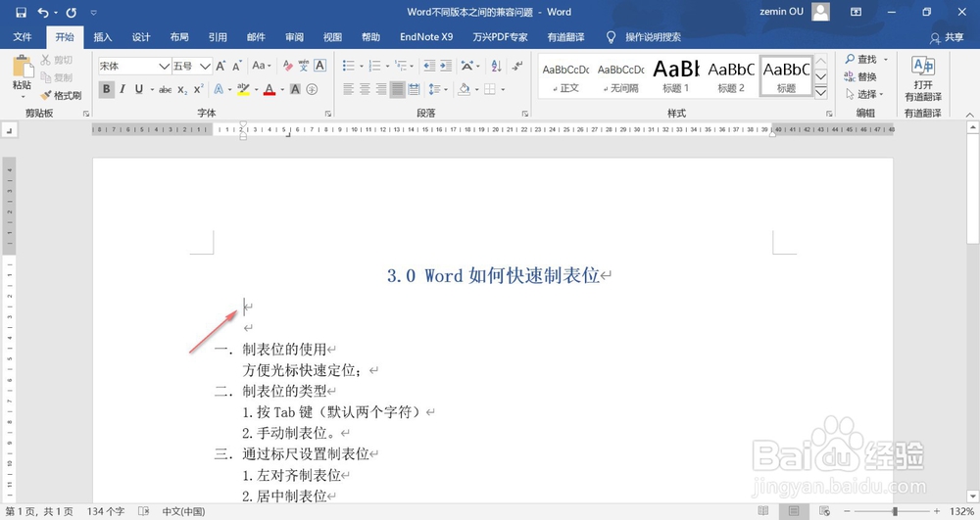Increase font size with grow-font icon
The width and height of the screenshot is (980, 520).
220,66
